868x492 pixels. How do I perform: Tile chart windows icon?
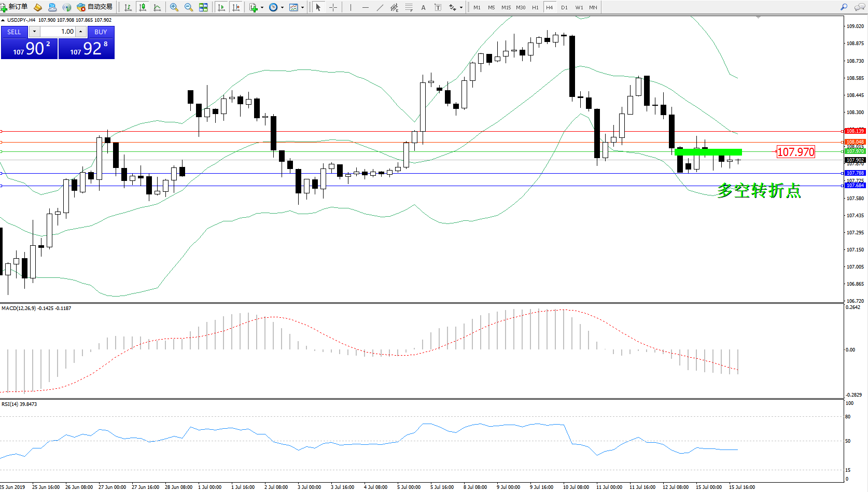203,7
